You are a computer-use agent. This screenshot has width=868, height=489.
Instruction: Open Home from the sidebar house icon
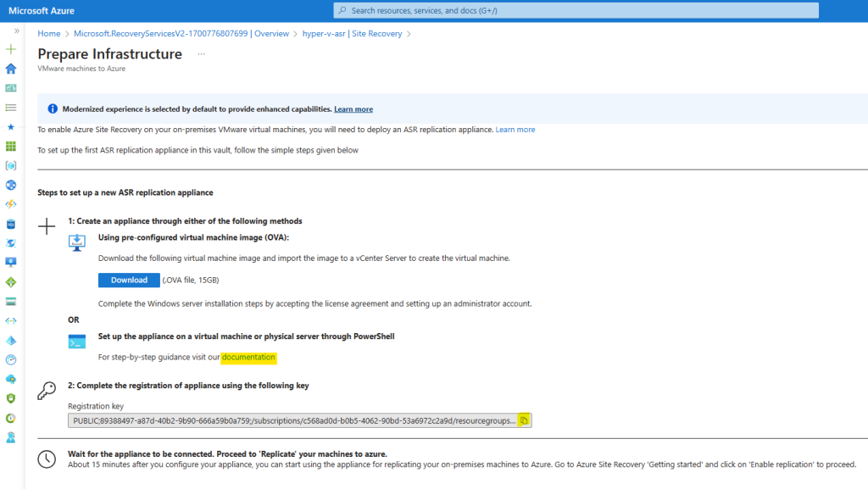[10, 69]
